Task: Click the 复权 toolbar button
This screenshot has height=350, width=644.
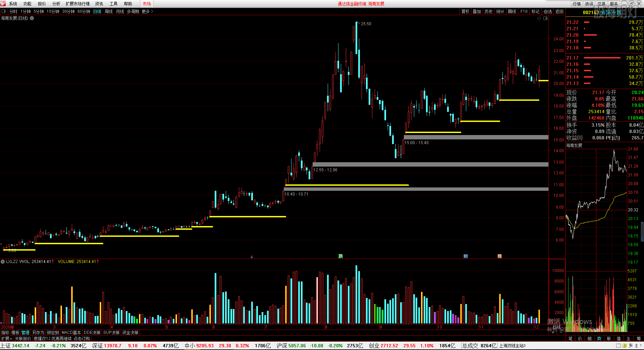Action: [x=466, y=11]
